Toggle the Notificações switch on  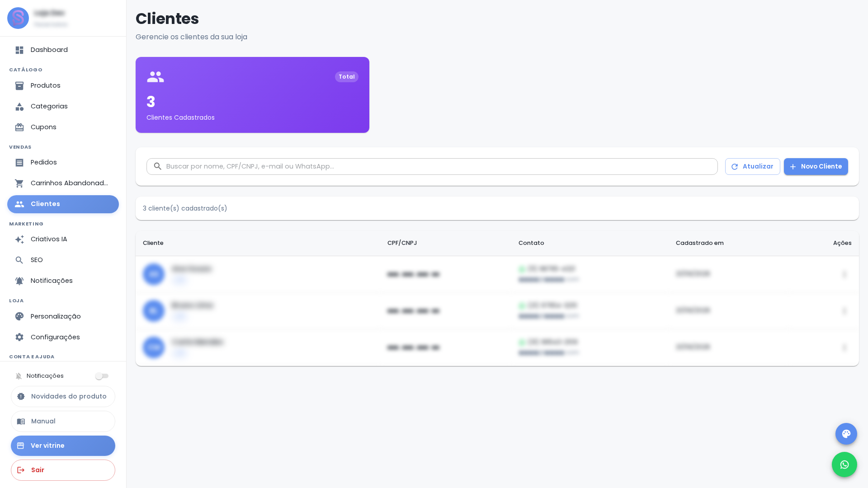(102, 376)
